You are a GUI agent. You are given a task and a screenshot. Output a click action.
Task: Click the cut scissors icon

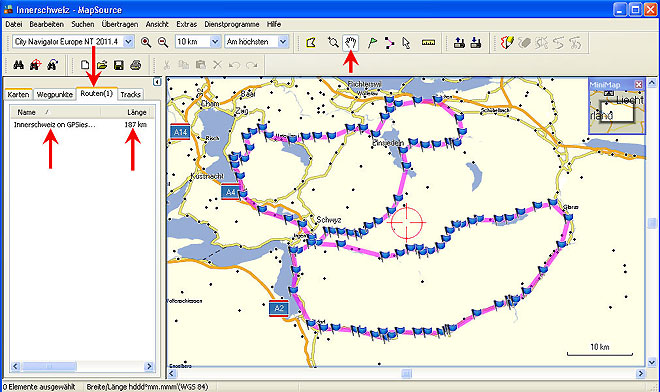[x=167, y=65]
